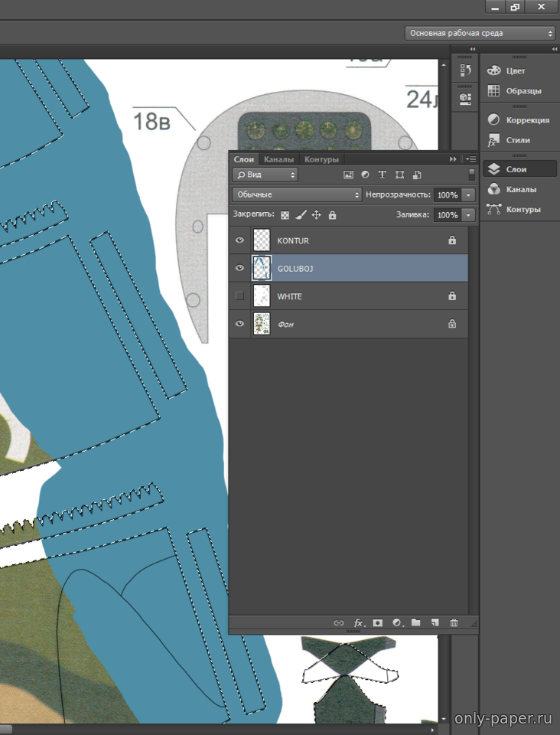The image size is (560, 735).
Task: Open the layer styles fx menu
Action: tap(358, 622)
